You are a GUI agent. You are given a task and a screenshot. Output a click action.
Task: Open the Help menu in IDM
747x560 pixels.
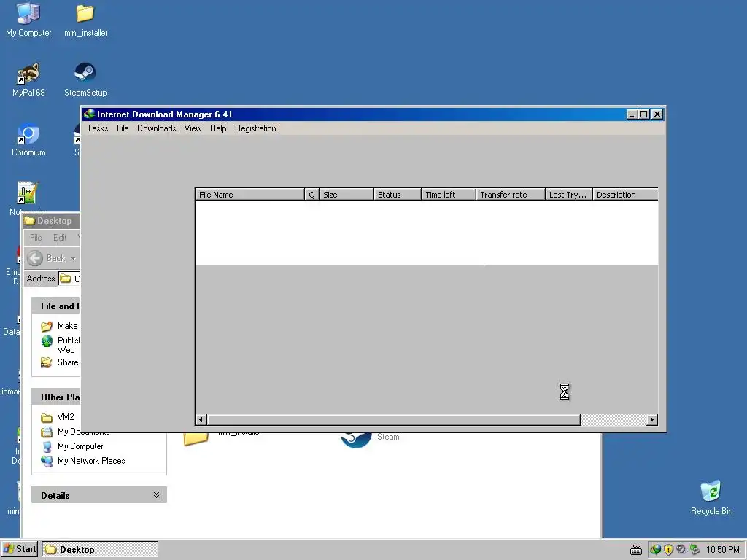pos(218,128)
